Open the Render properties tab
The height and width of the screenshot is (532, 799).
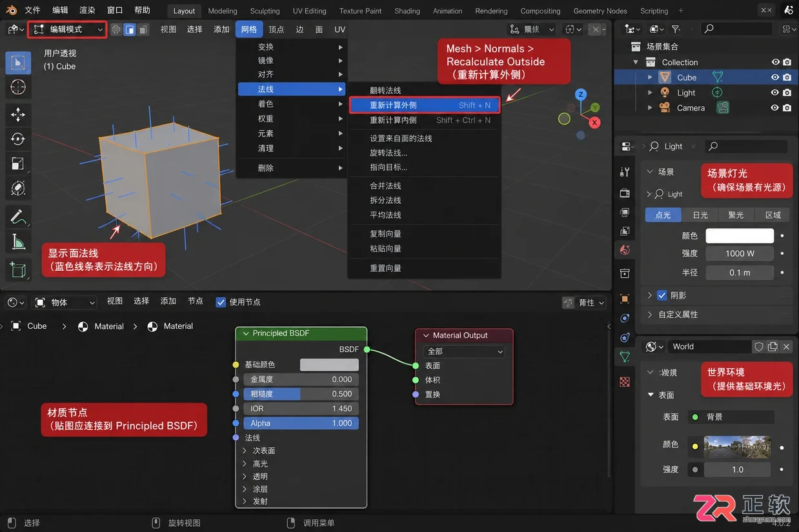tap(625, 193)
